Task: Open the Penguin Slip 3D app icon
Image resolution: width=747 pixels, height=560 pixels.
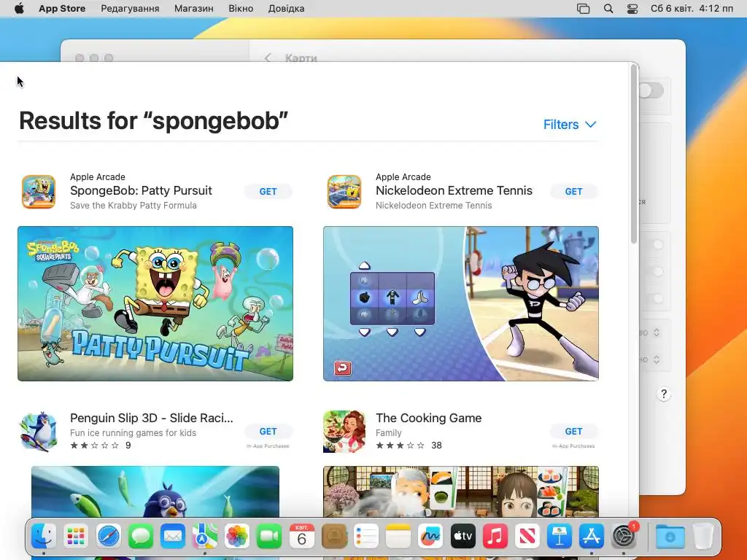Action: (x=39, y=432)
